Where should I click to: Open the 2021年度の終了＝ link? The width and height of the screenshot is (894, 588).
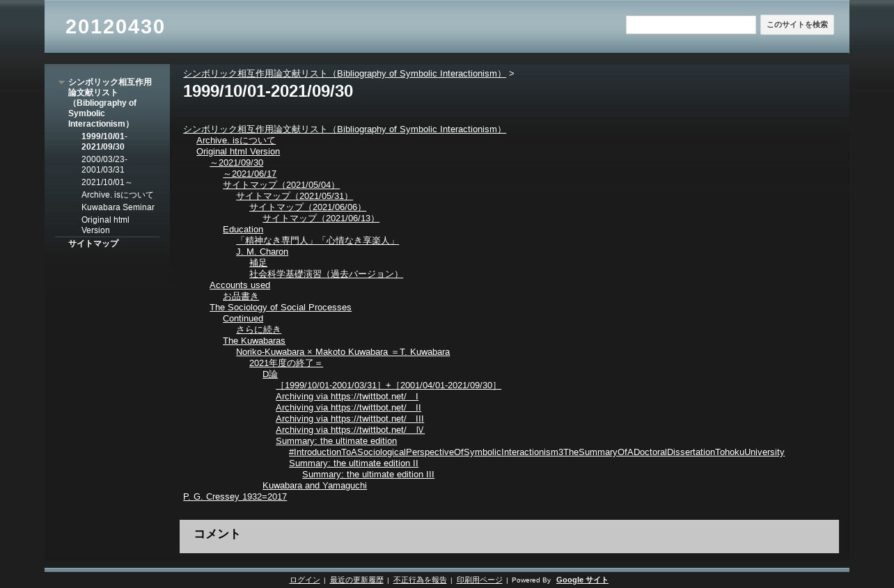286,363
